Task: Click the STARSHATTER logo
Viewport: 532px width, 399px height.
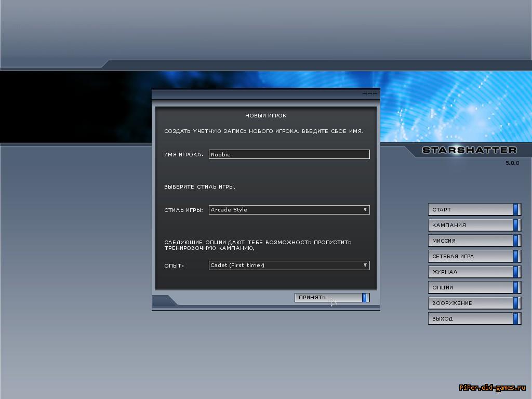Action: pos(469,150)
